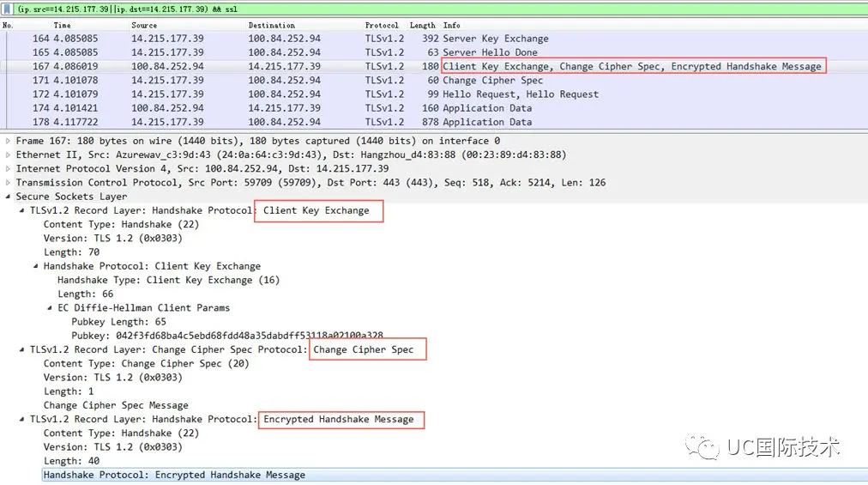Select packet 167 Client Key Exchange row
This screenshot has height=485, width=868.
pos(434,66)
